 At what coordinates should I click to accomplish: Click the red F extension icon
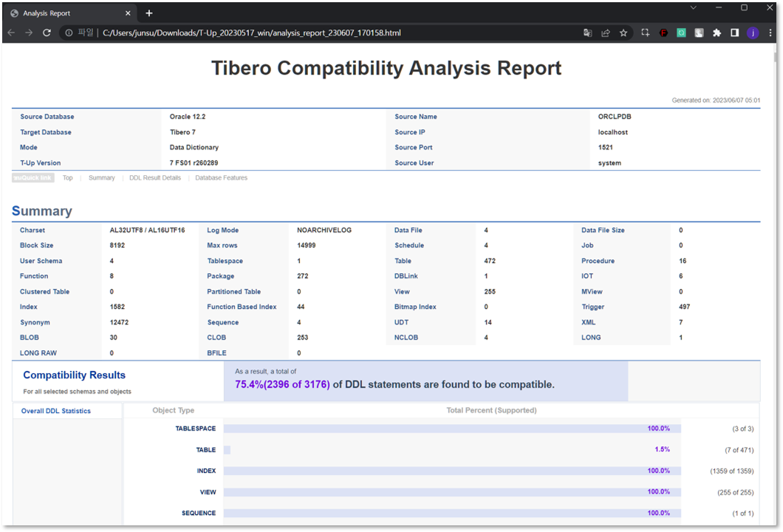[663, 33]
